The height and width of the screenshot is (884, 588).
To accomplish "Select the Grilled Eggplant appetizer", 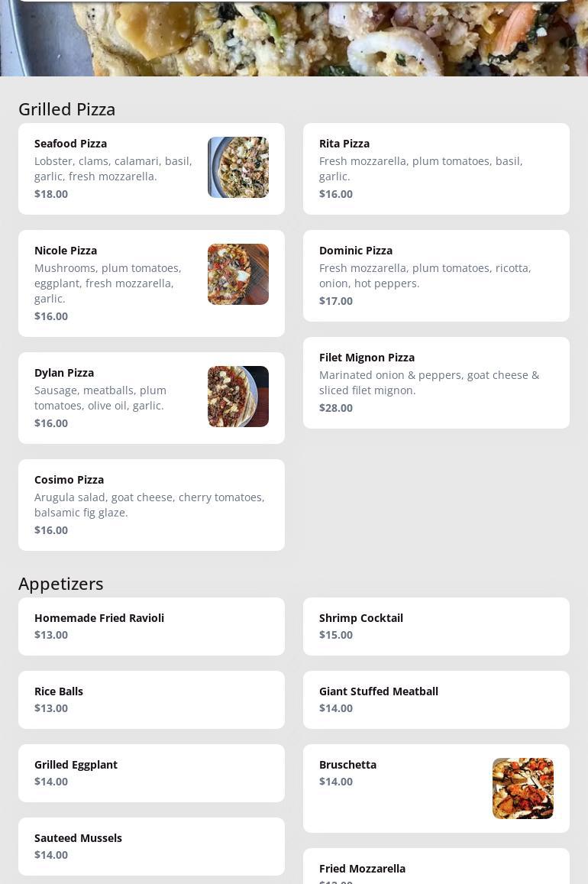I will coord(151,773).
